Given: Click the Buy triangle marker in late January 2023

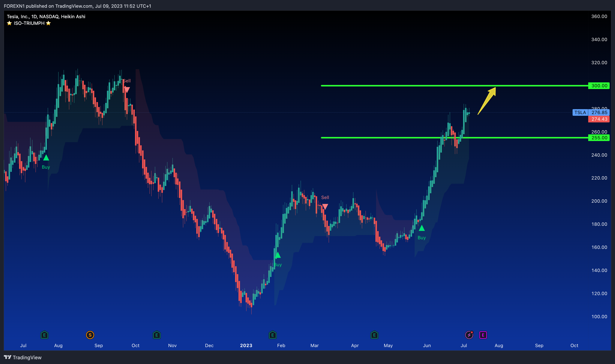Looking at the screenshot, I should click(277, 255).
